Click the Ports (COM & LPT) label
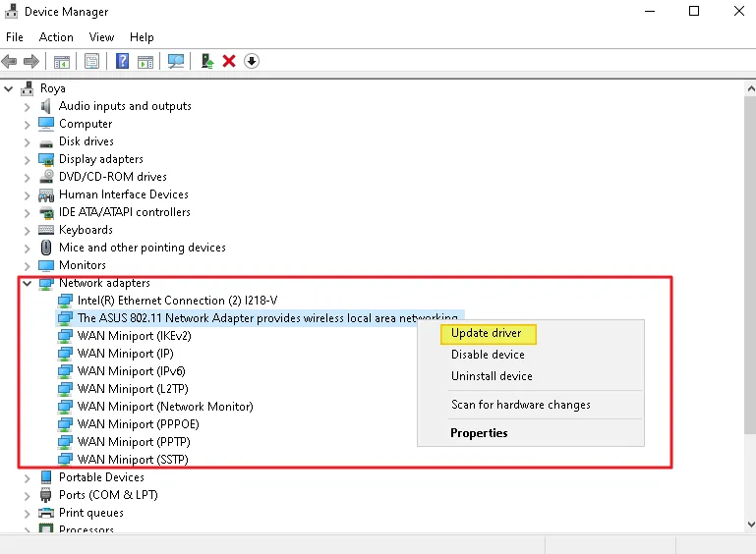The height and width of the screenshot is (554, 756). [108, 495]
